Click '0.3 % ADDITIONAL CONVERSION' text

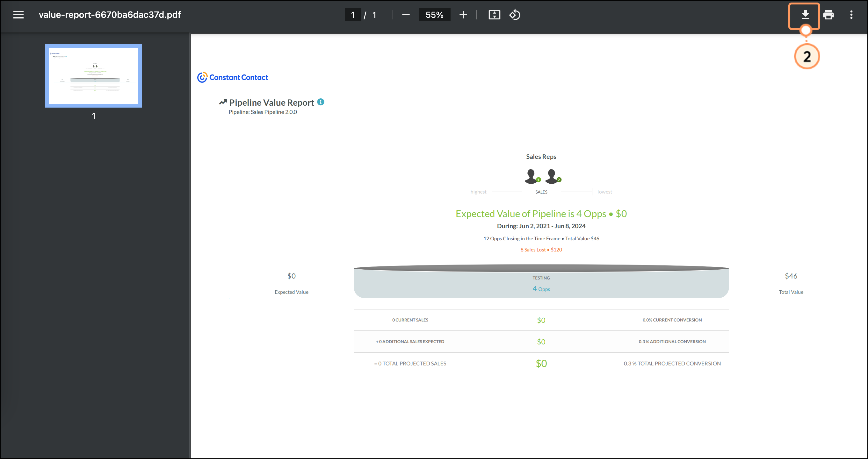click(x=672, y=342)
